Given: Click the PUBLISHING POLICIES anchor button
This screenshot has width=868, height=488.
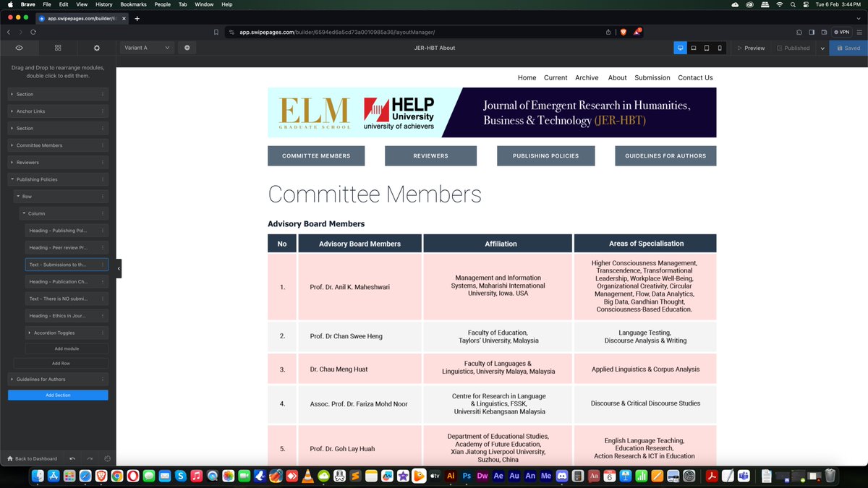Looking at the screenshot, I should tap(545, 155).
